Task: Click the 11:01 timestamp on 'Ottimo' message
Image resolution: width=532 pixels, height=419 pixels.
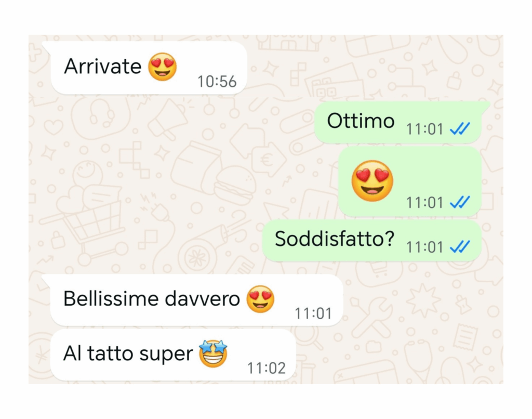Action: (425, 129)
